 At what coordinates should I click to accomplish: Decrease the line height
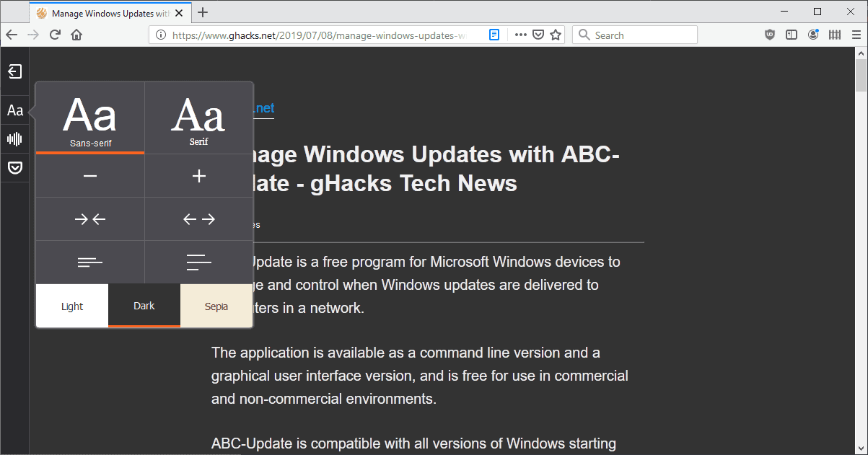tap(90, 262)
